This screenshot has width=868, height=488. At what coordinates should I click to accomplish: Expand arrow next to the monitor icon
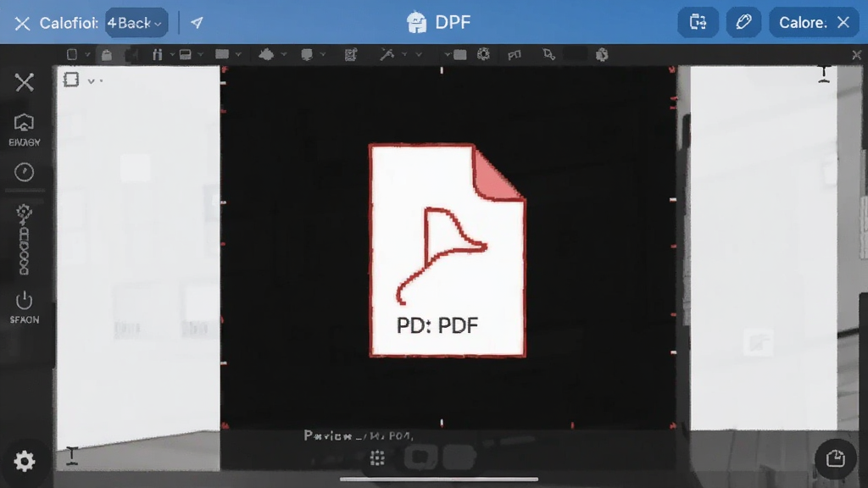click(x=323, y=55)
